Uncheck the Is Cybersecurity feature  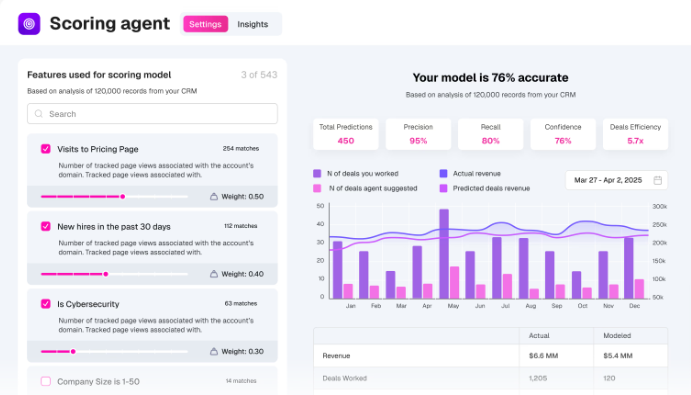46,304
